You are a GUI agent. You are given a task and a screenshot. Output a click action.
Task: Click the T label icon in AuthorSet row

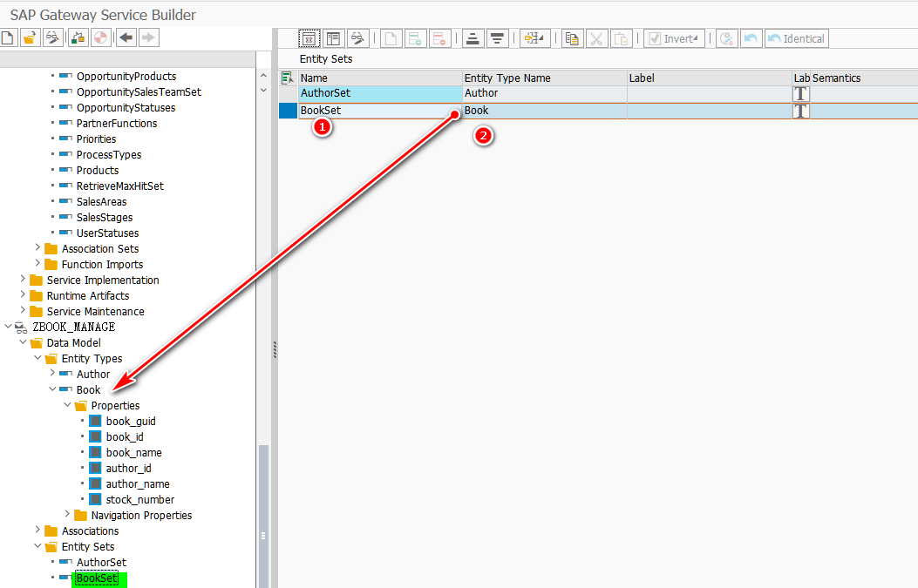pos(800,93)
